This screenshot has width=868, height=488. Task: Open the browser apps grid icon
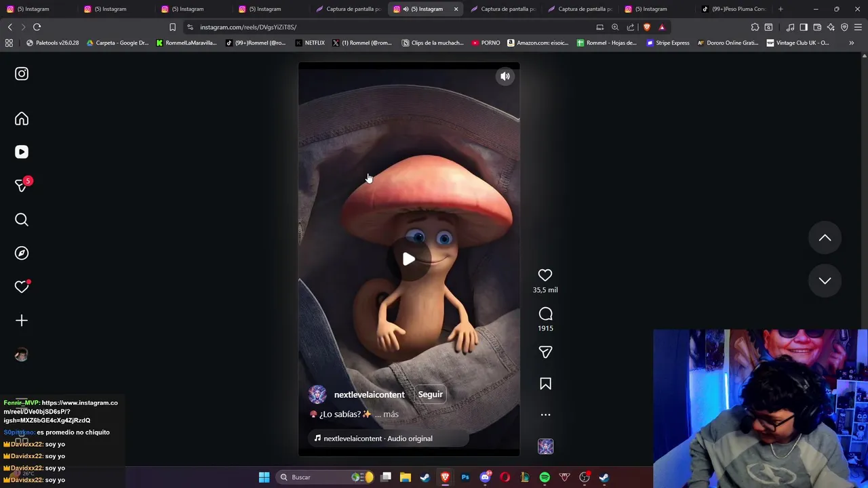click(9, 43)
